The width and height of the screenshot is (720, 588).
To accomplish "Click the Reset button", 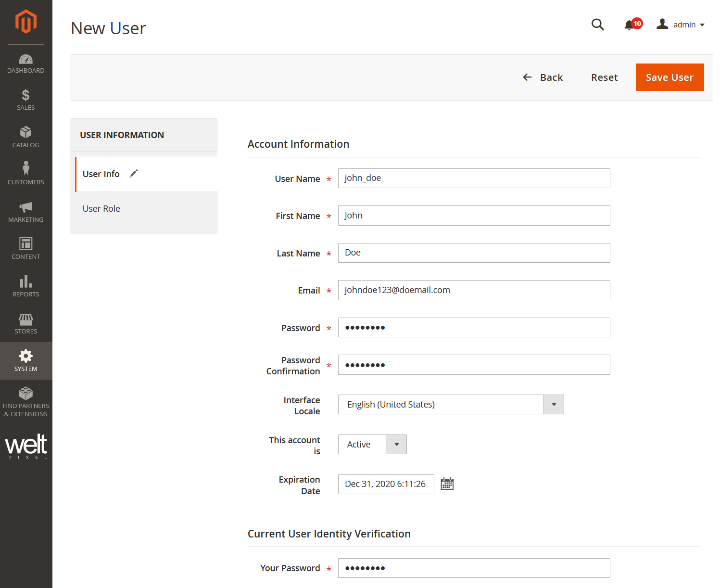I will coord(605,77).
